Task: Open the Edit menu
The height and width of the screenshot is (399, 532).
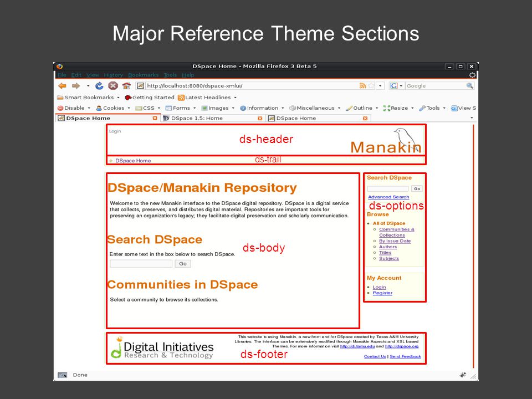Action: pyautogui.click(x=76, y=75)
